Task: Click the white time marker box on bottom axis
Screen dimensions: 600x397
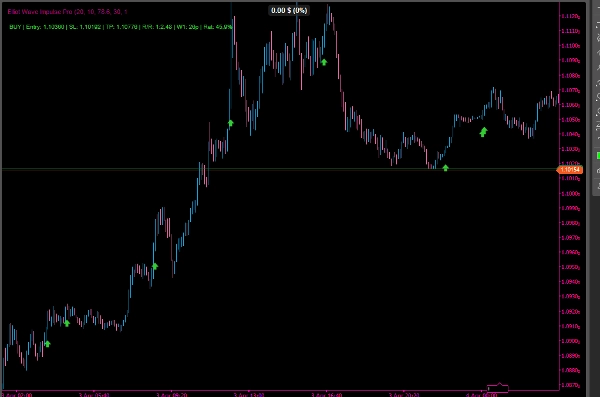Action: click(497, 389)
